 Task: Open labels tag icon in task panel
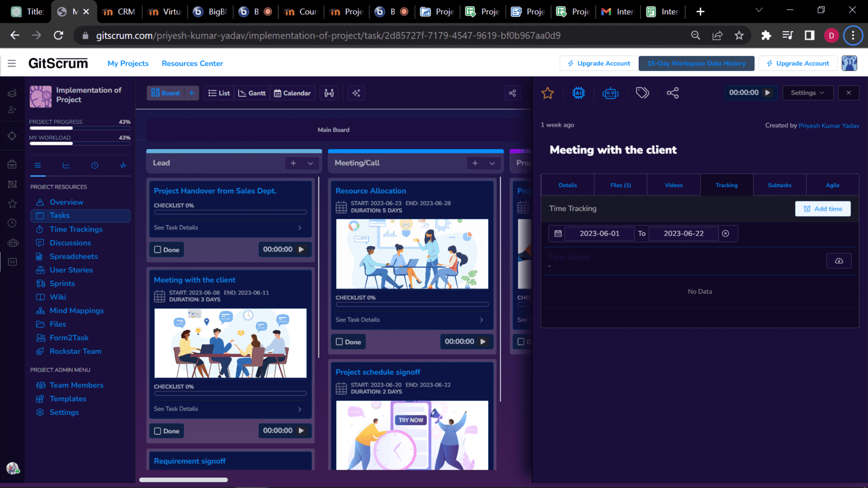[642, 93]
